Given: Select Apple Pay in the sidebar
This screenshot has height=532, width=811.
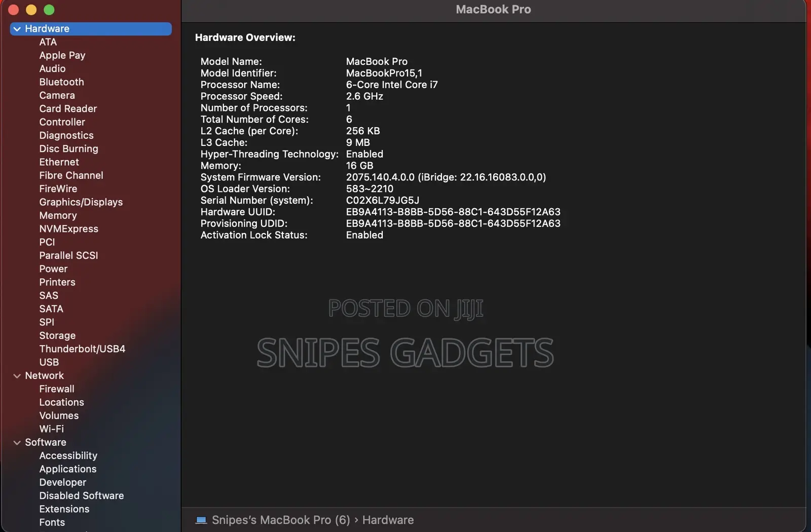Looking at the screenshot, I should (x=62, y=55).
